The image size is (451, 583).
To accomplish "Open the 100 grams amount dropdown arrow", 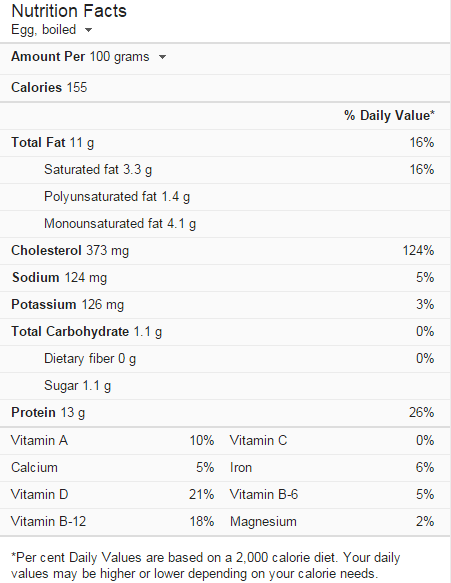I will tap(162, 57).
